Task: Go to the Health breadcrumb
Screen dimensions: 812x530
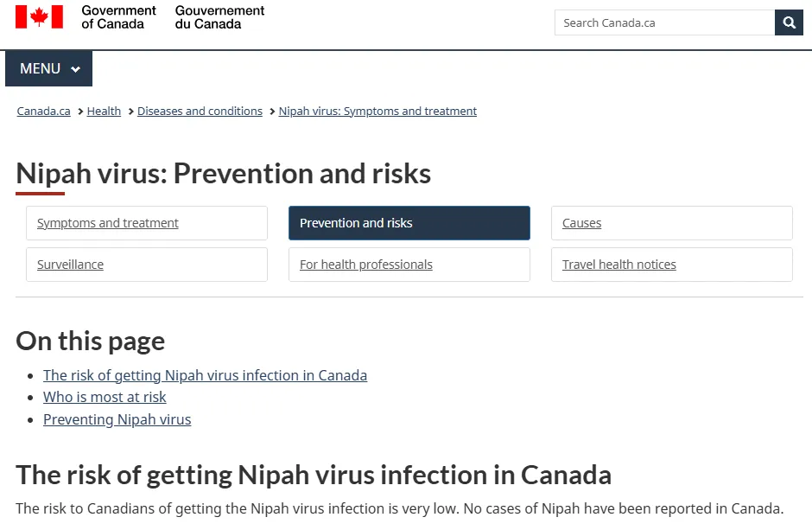Action: pos(104,112)
